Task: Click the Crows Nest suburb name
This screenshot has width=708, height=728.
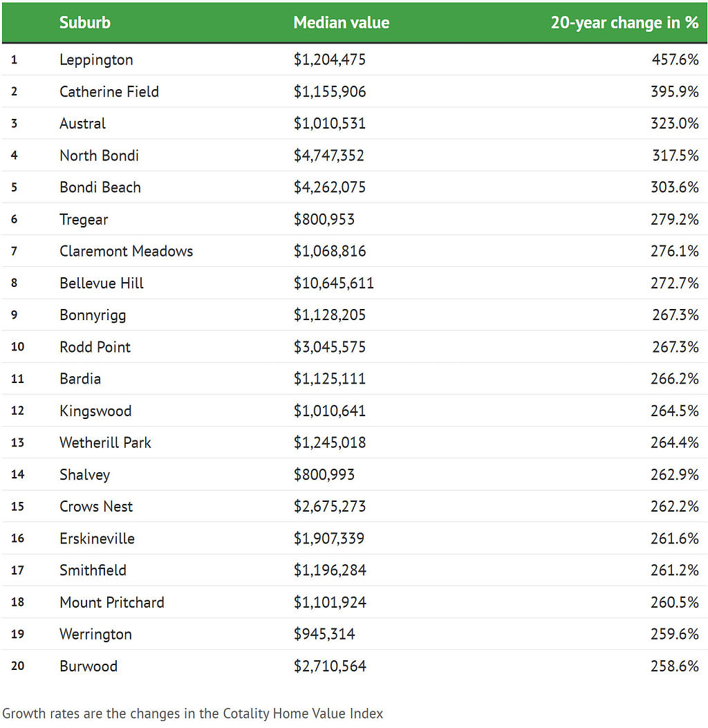Action: [x=96, y=507]
